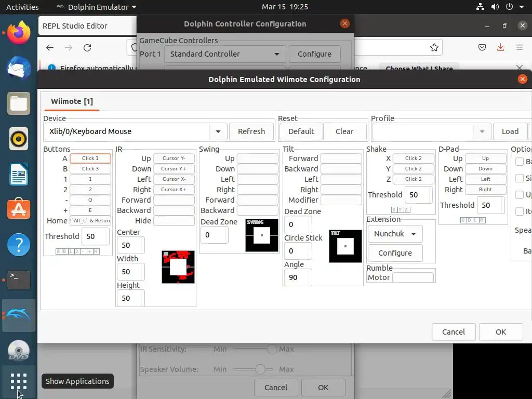
Task: Click the Load profile button
Action: 510,131
